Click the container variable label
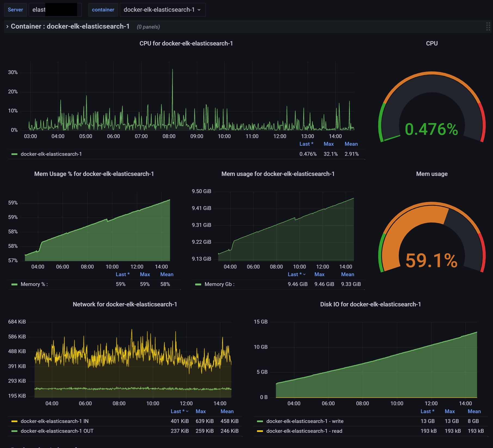 (x=103, y=10)
